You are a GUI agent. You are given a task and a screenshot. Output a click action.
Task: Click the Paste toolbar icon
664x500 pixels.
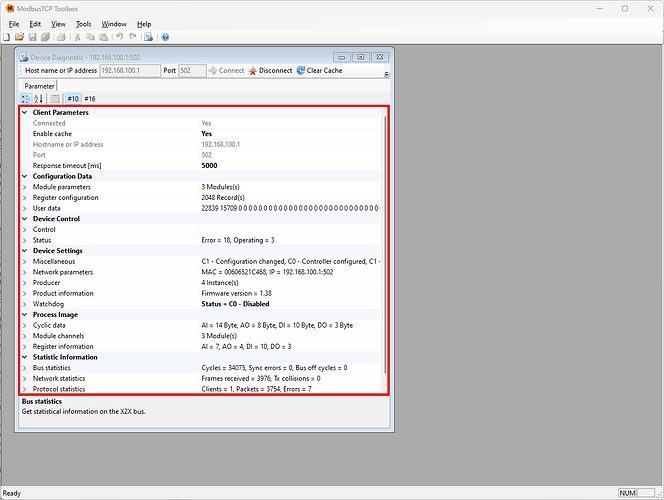pyautogui.click(x=103, y=37)
